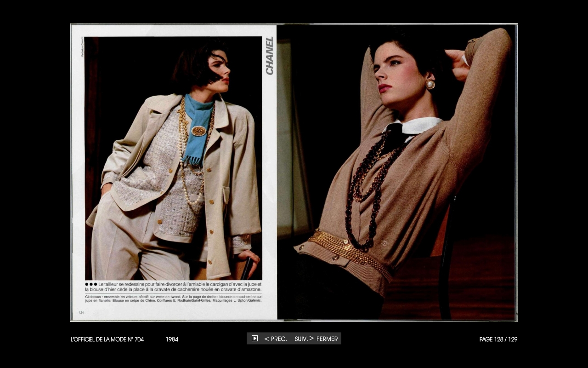Click the vertical photographer credit on left page

point(83,47)
